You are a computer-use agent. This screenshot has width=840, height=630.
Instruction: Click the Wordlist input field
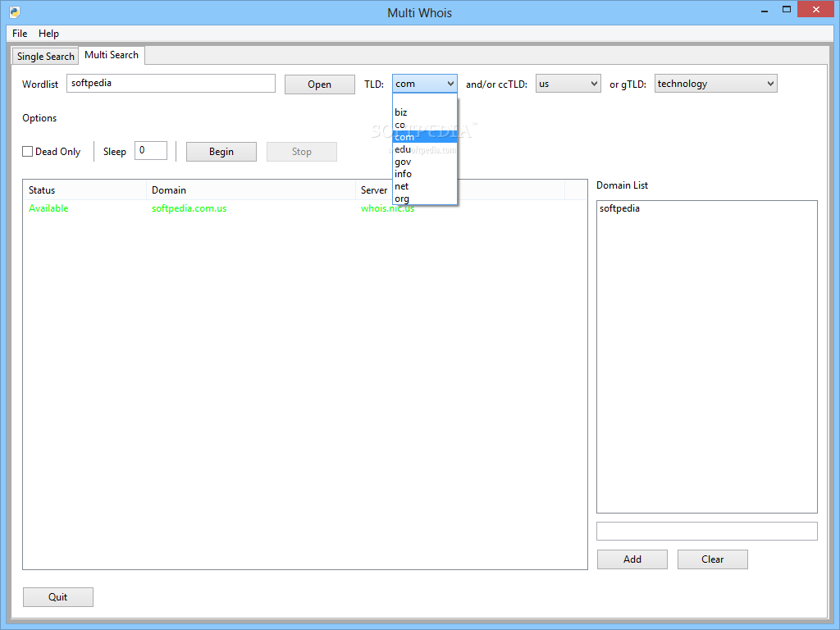click(x=171, y=84)
